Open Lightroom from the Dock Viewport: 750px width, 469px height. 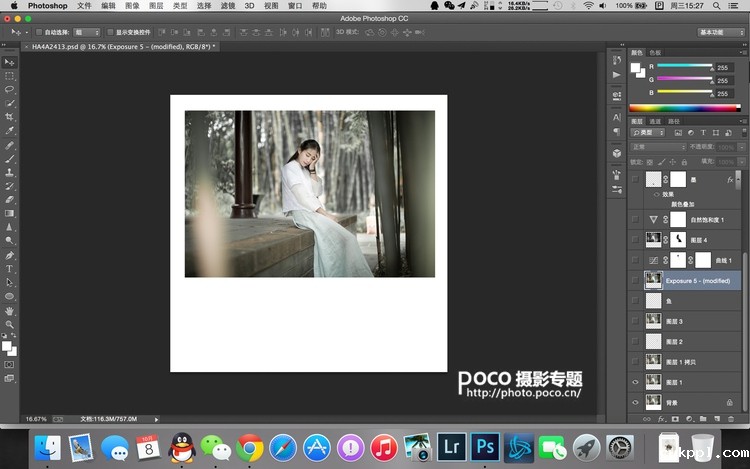454,447
